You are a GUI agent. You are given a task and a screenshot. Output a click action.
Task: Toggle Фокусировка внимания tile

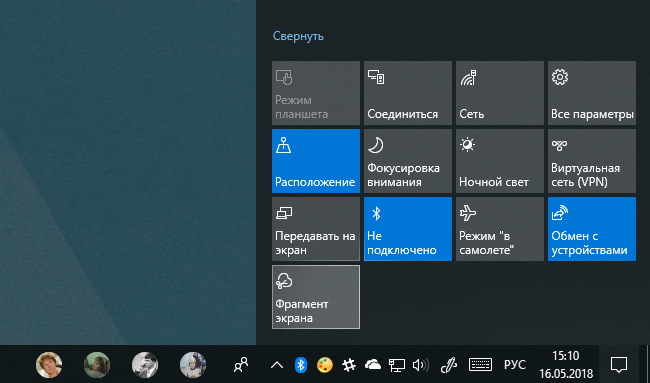point(408,161)
